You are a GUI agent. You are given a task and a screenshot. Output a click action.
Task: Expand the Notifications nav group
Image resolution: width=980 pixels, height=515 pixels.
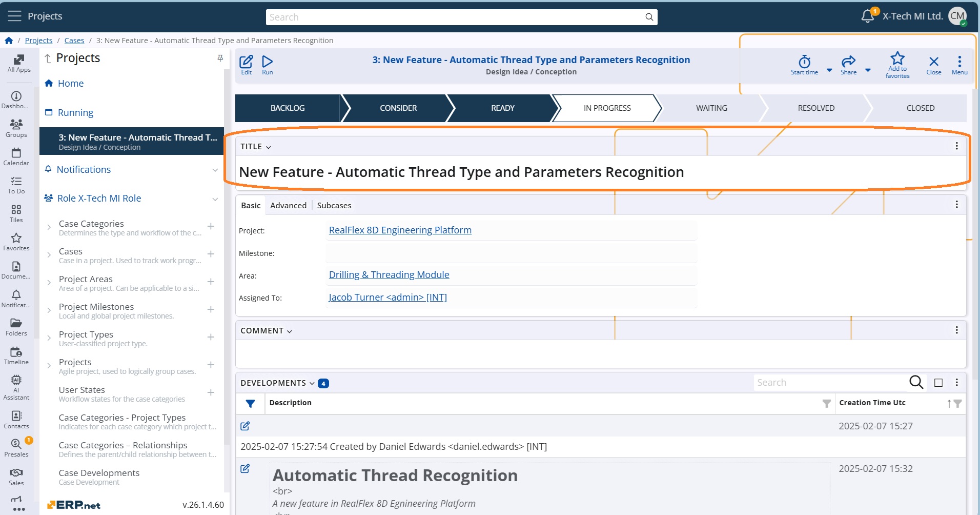215,170
